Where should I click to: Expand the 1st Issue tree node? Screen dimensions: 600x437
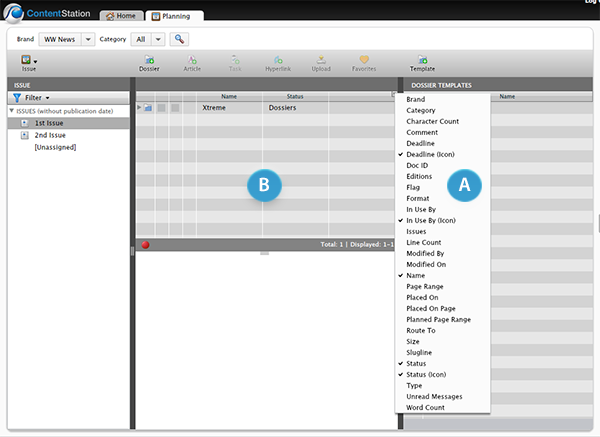[x=24, y=122]
